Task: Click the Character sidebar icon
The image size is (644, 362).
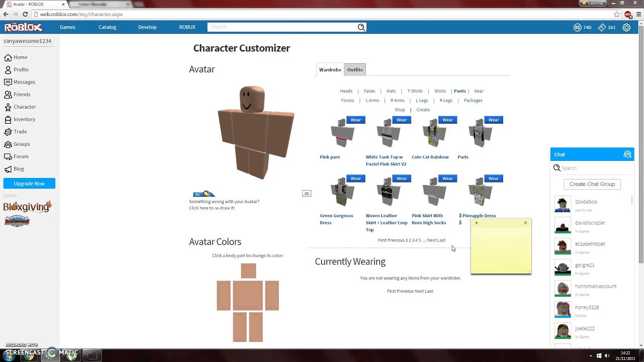Action: tap(8, 107)
